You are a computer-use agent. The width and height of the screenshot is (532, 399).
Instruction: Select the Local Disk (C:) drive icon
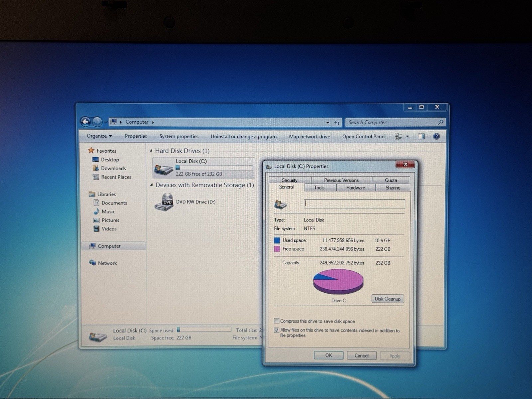[164, 169]
